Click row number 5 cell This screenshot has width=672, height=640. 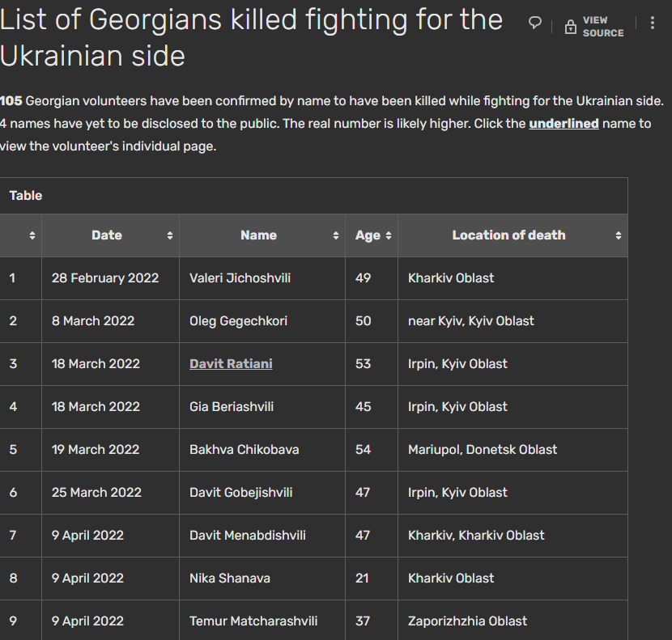click(x=20, y=450)
